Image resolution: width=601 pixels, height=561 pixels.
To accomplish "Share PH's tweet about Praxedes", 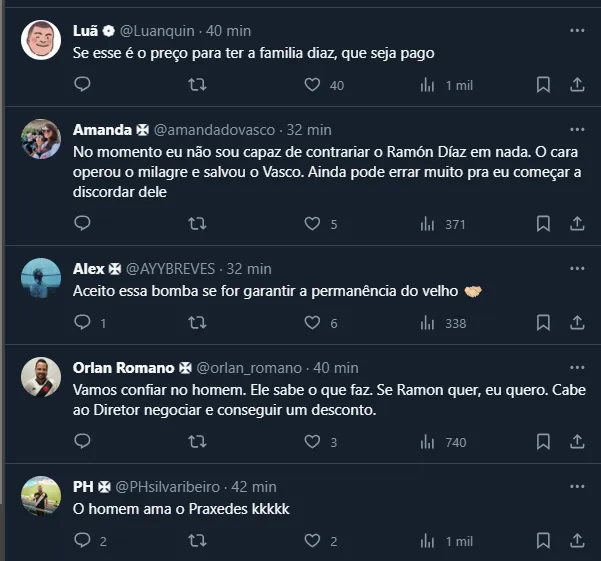I will pyautogui.click(x=577, y=541).
